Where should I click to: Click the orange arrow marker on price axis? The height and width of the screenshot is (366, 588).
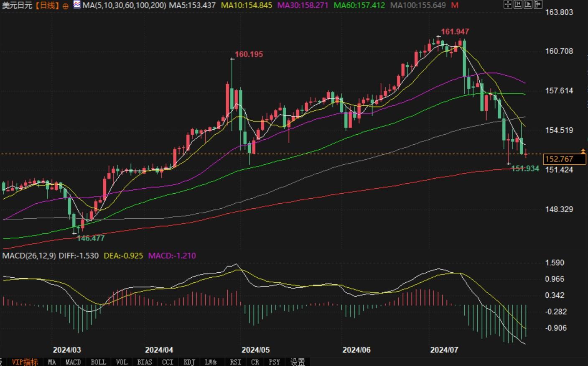(583, 151)
